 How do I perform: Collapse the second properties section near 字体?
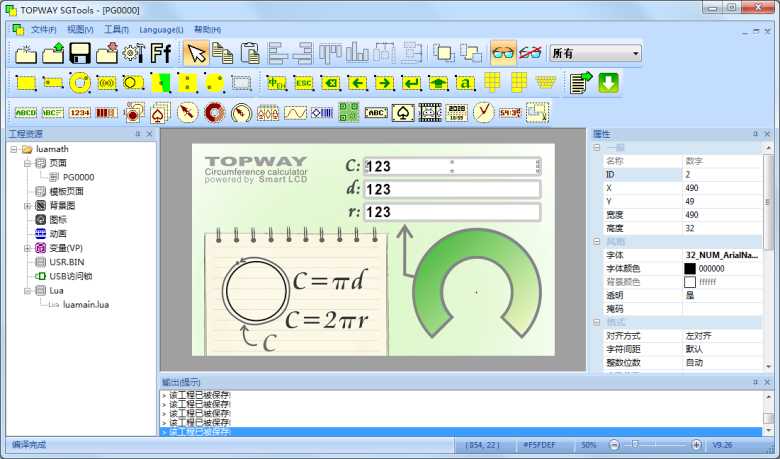[x=597, y=242]
